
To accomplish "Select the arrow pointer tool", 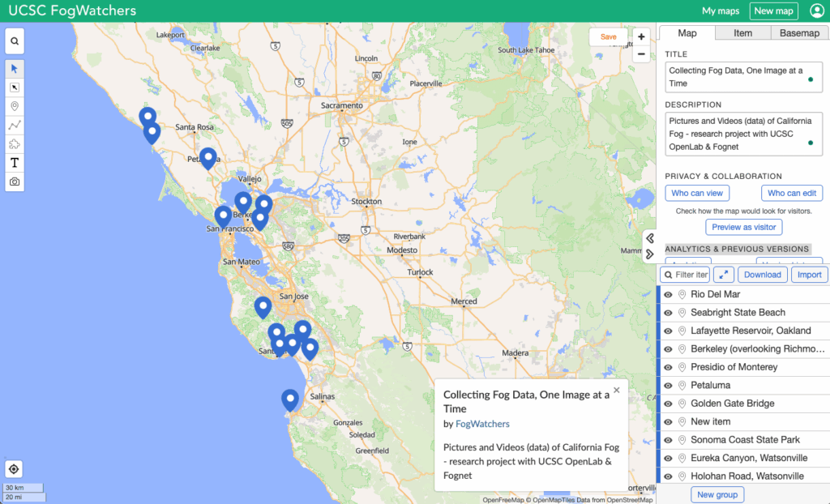I will coord(15,68).
